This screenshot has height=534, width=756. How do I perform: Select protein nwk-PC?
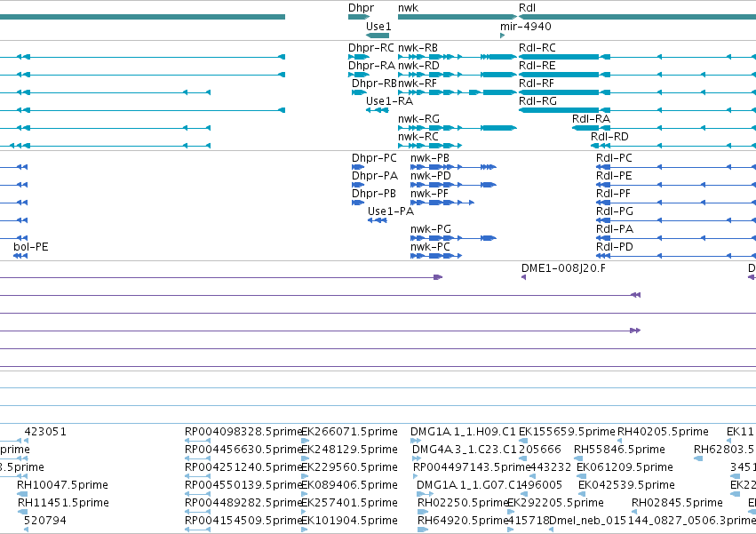pos(430,247)
